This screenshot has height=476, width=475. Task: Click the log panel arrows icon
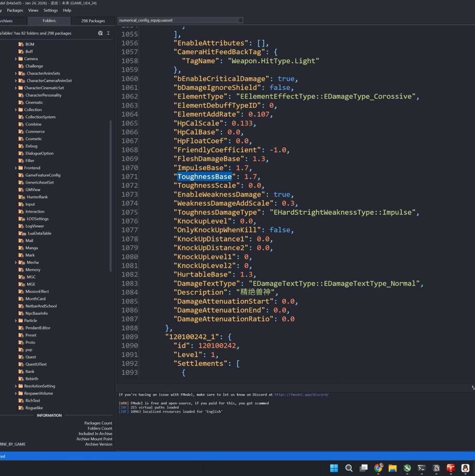tap(473, 388)
